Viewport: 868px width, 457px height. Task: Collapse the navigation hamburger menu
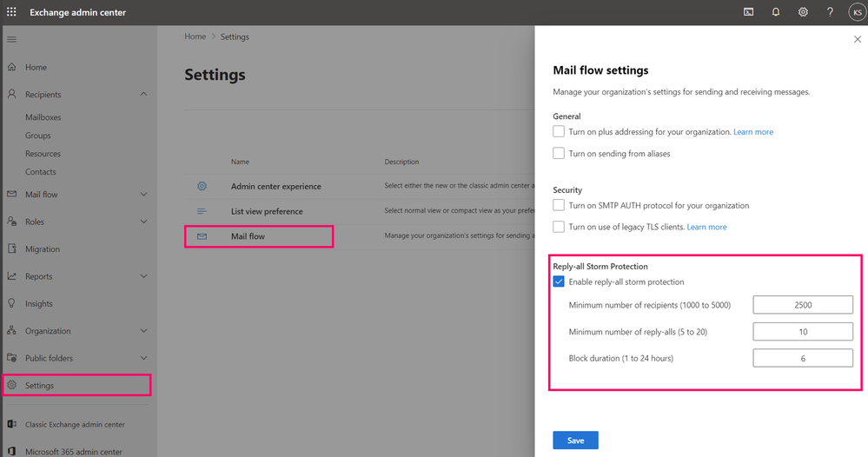click(11, 40)
